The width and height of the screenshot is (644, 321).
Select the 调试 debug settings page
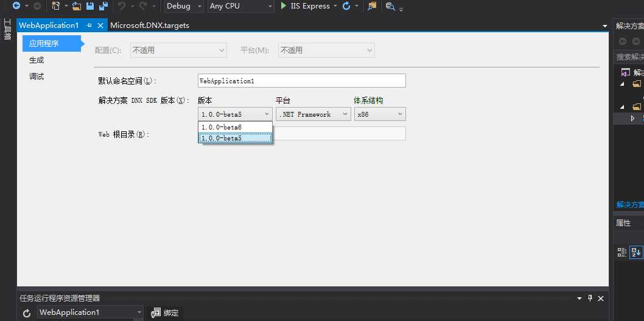point(37,76)
